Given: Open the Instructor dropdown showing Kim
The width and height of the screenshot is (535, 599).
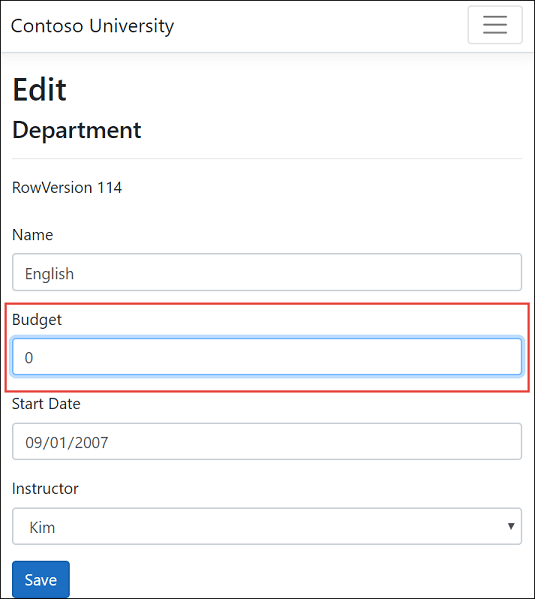Looking at the screenshot, I should point(267,526).
